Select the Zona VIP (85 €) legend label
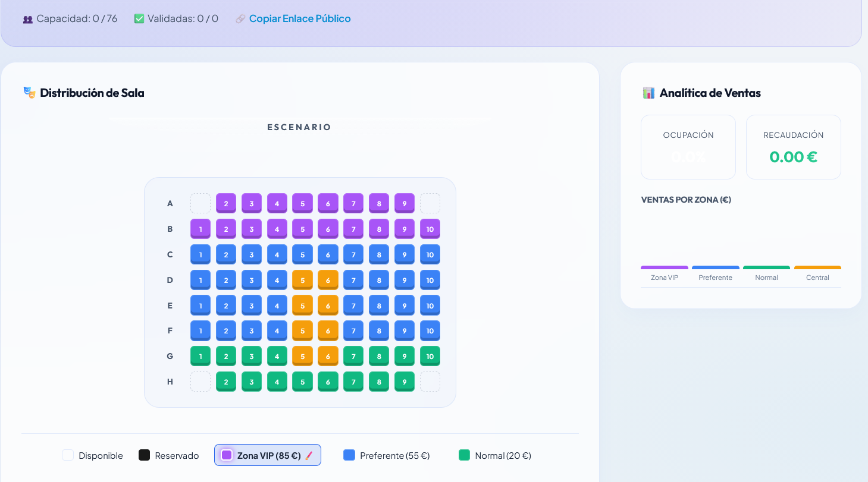The image size is (868, 482). pos(269,456)
